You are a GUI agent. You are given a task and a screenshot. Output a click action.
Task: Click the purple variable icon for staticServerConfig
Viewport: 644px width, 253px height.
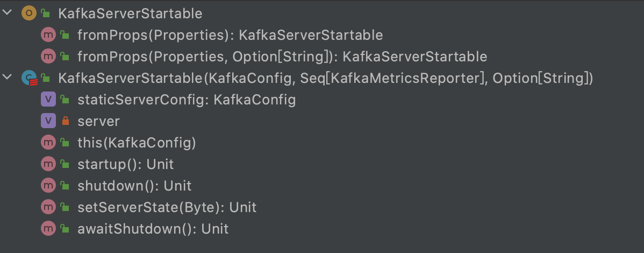click(x=48, y=99)
